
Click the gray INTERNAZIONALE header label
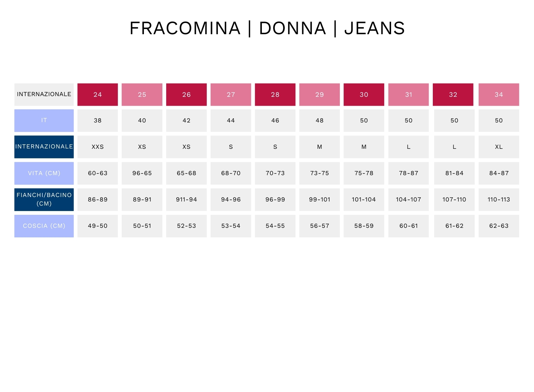tap(44, 94)
